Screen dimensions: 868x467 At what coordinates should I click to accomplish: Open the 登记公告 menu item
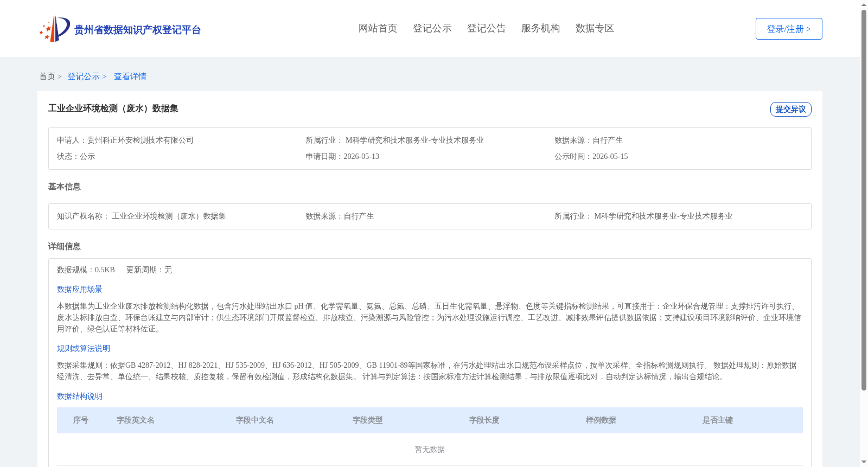[x=486, y=28]
